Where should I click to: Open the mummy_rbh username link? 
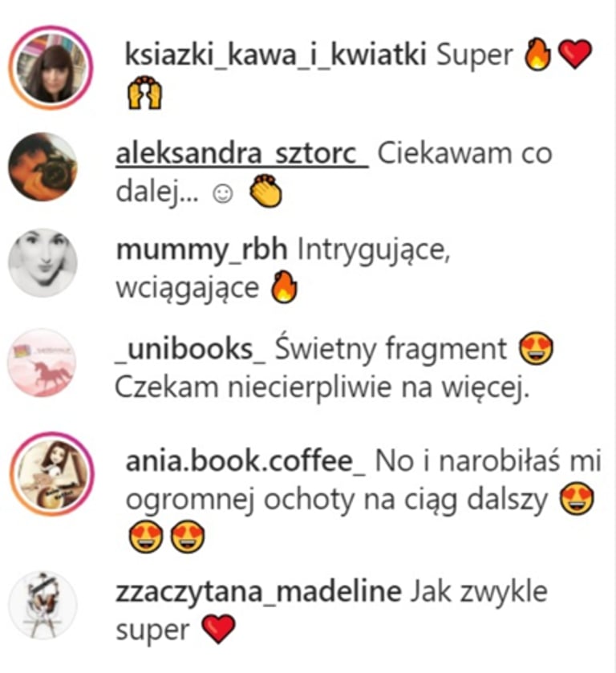pos(202,249)
